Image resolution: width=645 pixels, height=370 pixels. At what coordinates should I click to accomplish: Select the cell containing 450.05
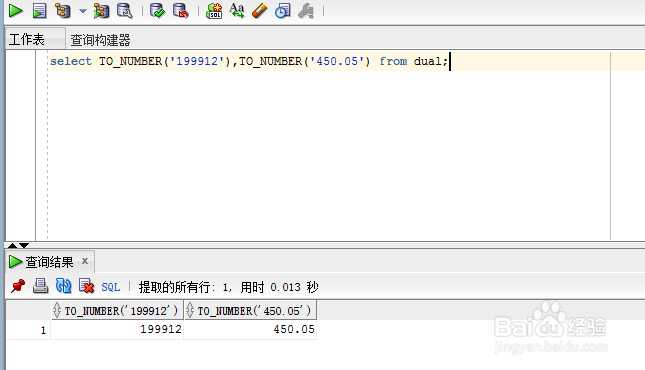coord(250,329)
